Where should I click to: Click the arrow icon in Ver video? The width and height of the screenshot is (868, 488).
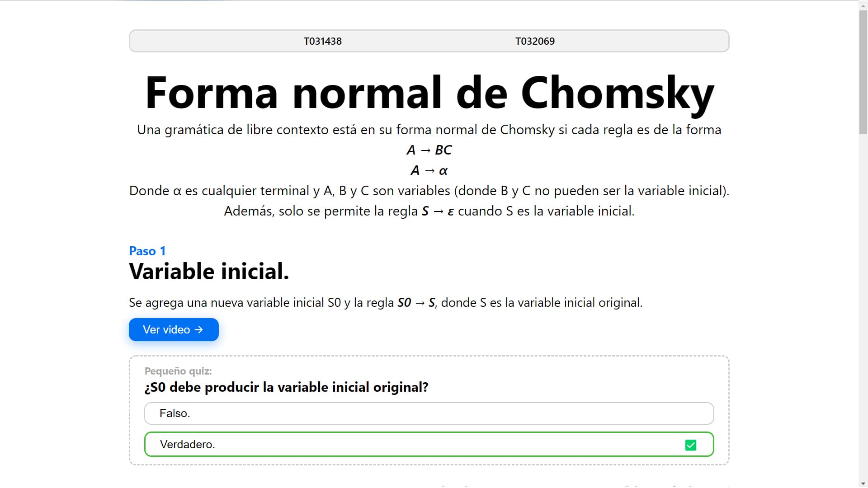199,330
